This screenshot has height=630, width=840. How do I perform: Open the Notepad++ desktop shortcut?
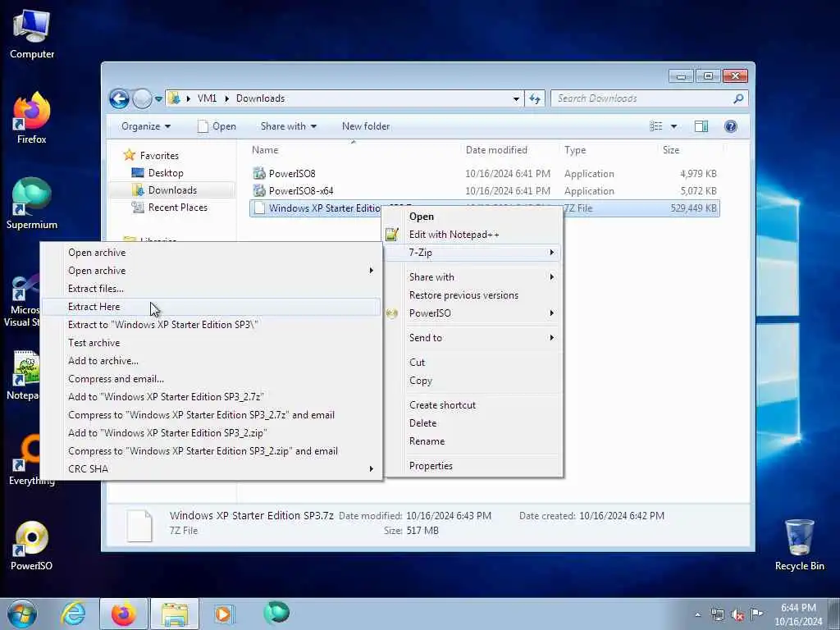[x=24, y=375]
